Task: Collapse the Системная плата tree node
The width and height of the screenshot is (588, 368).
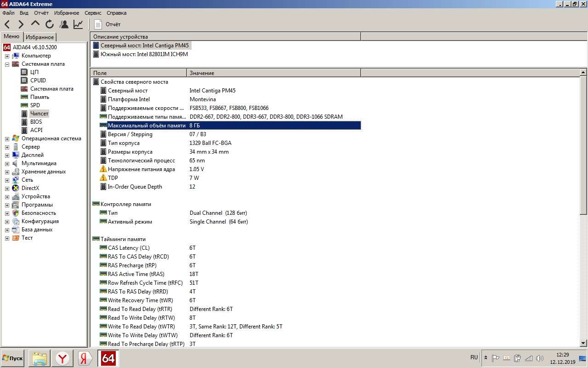Action: point(7,64)
